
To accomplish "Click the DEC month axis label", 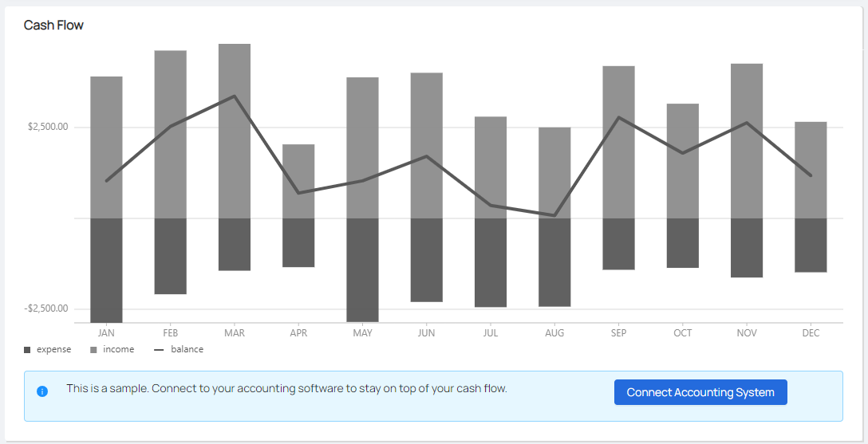I will [x=811, y=333].
